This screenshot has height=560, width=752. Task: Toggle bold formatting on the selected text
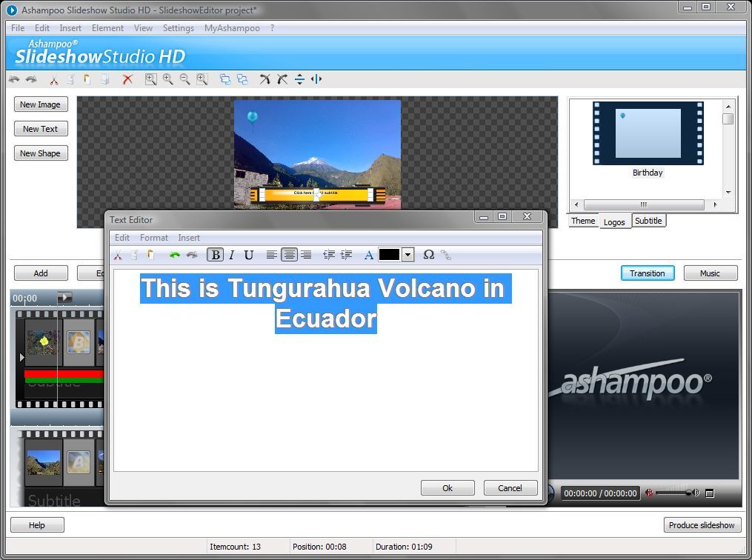click(x=215, y=255)
